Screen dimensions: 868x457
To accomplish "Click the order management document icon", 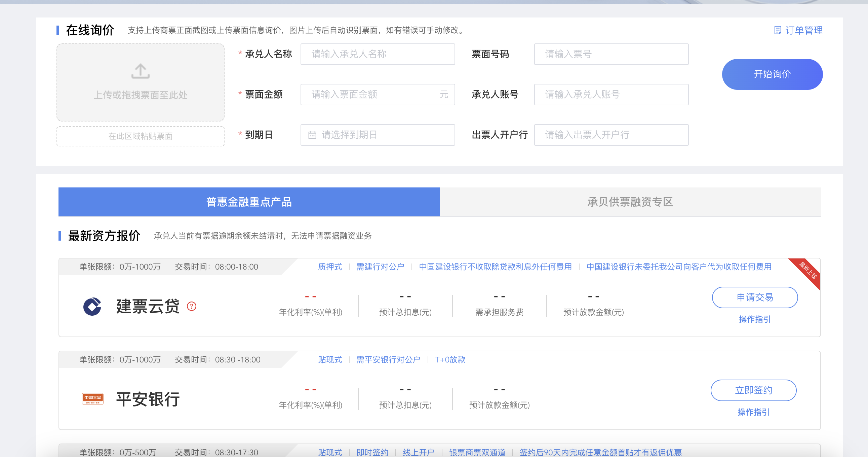I will point(777,30).
